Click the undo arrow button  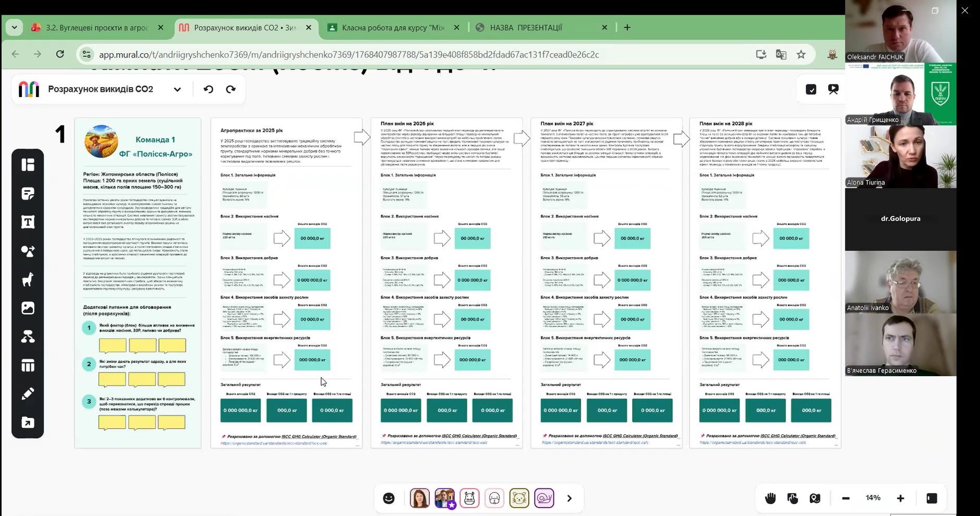tap(209, 89)
